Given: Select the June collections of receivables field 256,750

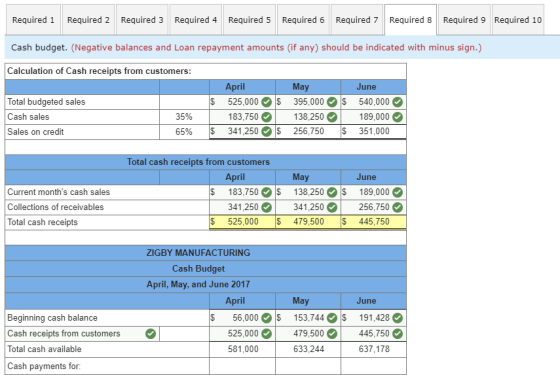Looking at the screenshot, I should (374, 207).
